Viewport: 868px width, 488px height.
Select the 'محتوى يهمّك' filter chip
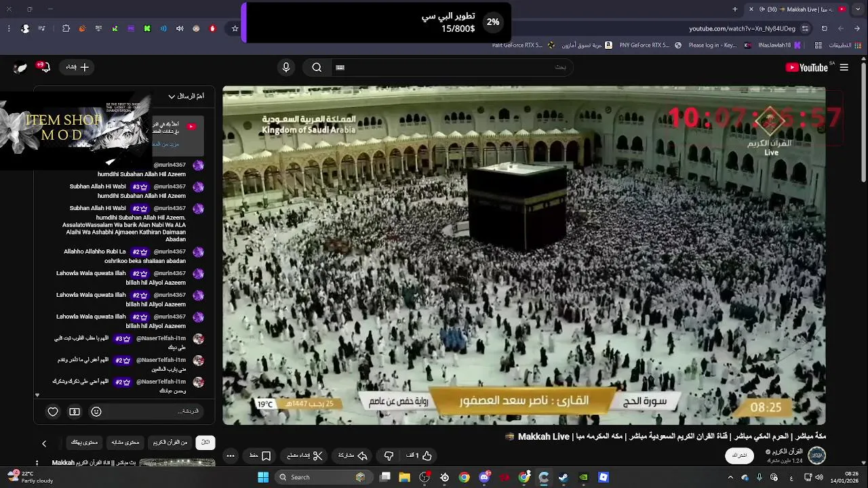(84, 443)
